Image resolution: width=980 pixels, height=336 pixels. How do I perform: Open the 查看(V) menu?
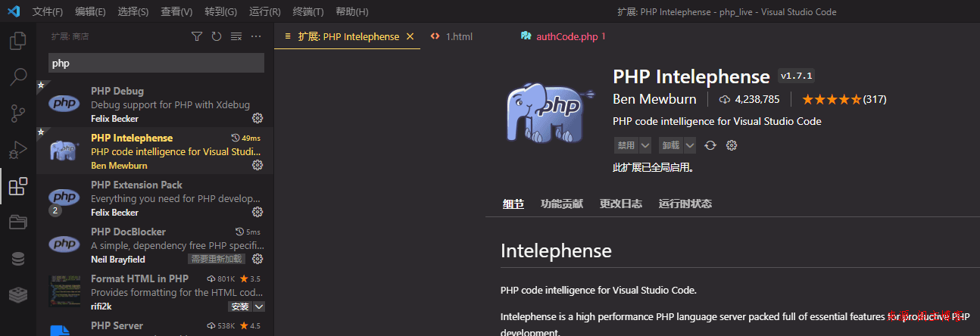(176, 12)
